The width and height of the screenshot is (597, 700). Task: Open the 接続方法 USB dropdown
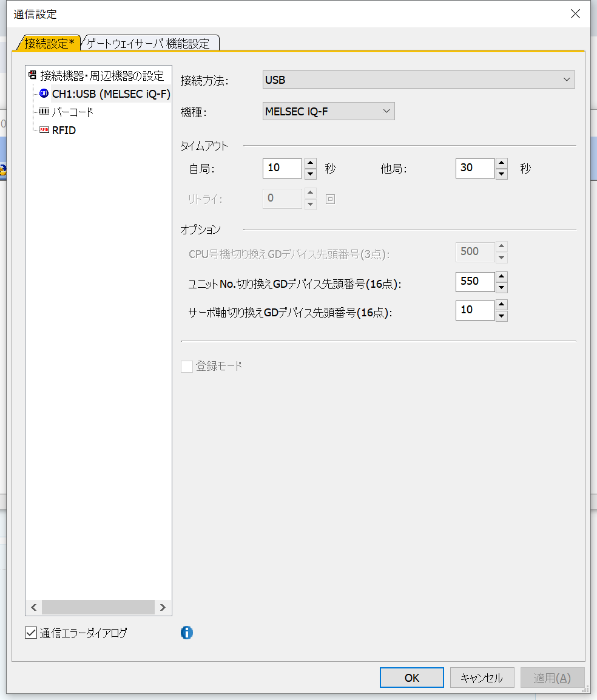tap(419, 80)
